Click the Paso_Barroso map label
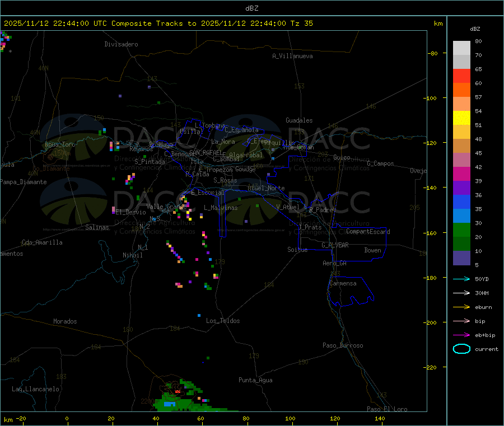Screen dimensions: 504x426 tap(343, 345)
